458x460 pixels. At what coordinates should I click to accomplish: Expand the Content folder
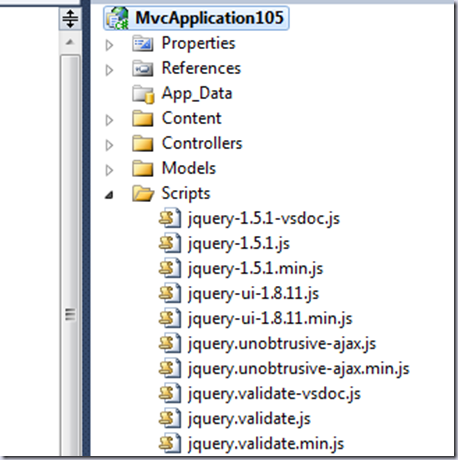(x=109, y=120)
